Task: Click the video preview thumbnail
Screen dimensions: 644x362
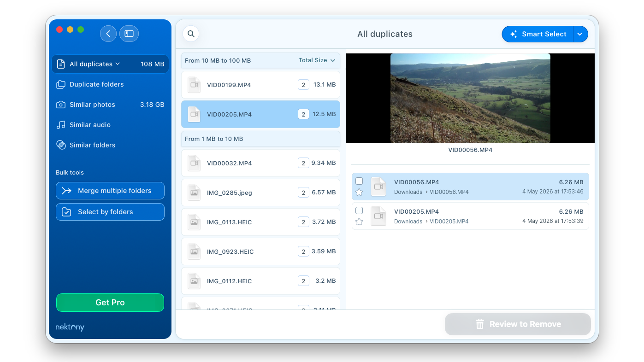Action: (470, 98)
